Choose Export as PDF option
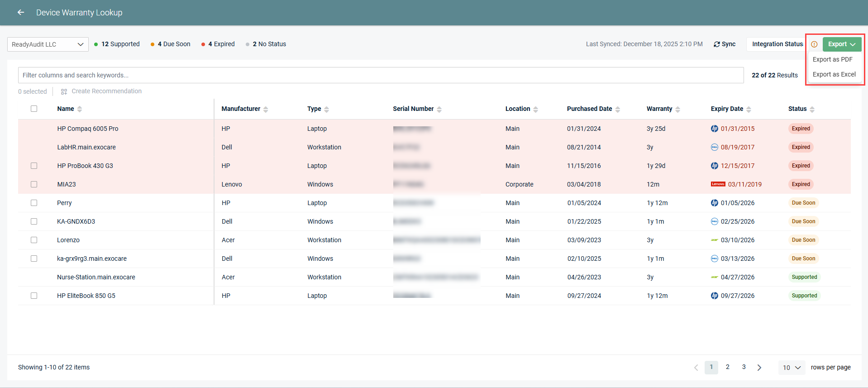Viewport: 868px width, 388px height. click(x=832, y=59)
